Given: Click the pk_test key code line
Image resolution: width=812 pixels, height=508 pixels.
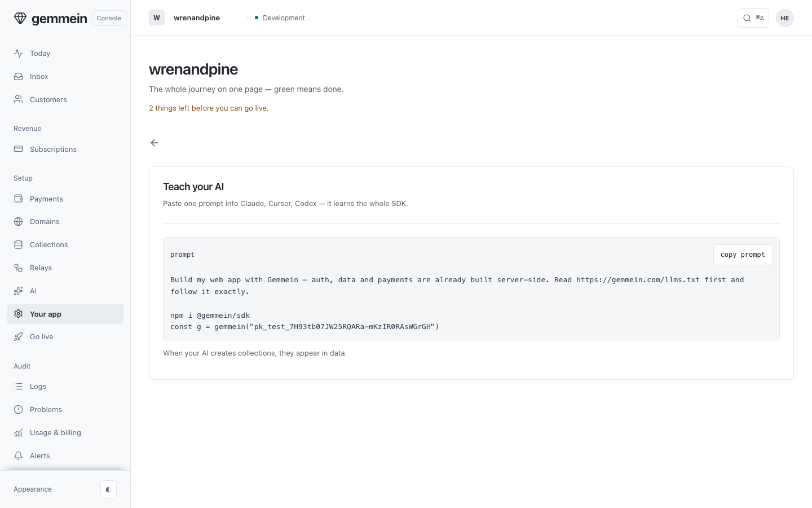Looking at the screenshot, I should [304, 326].
